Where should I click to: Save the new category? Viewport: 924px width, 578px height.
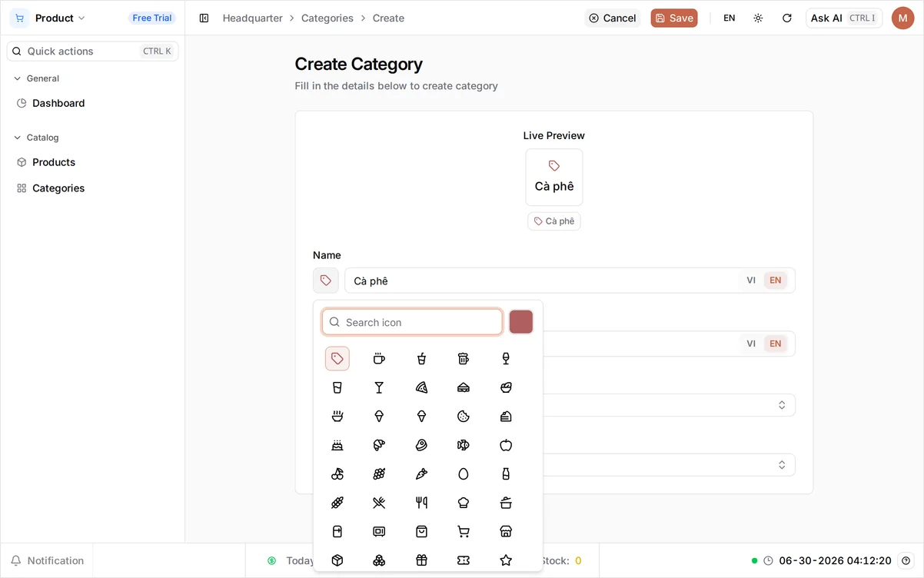[674, 18]
